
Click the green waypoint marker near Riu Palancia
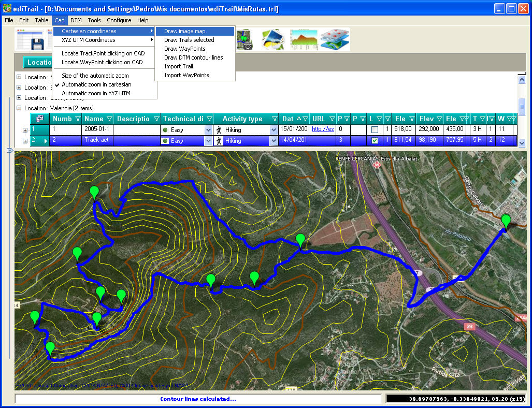(x=506, y=222)
